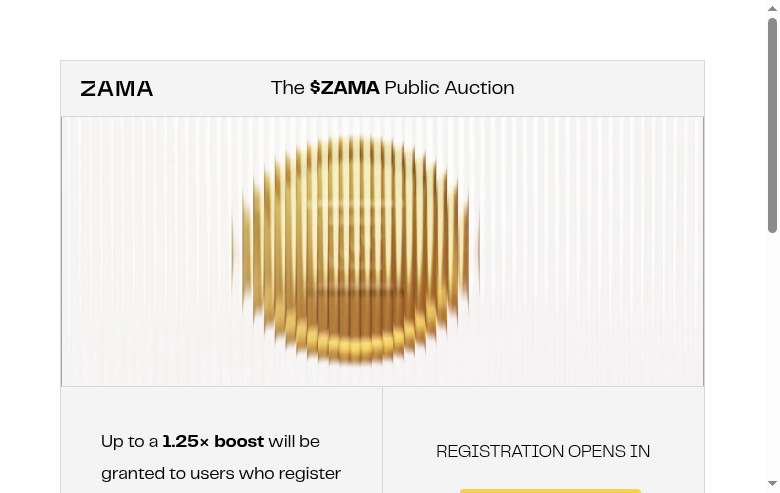
Task: Click "granted to users who register" line
Action: tap(221, 473)
